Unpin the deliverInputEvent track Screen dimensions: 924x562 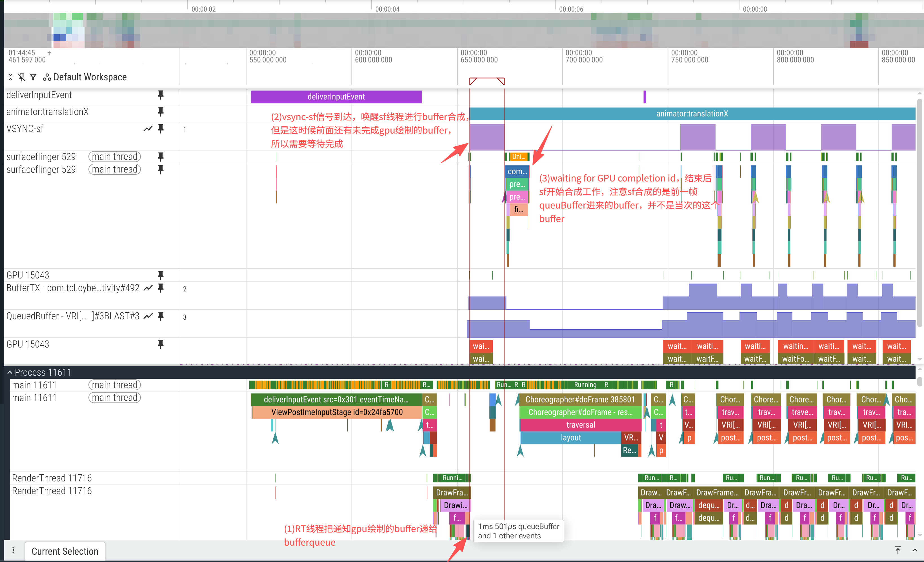coord(161,95)
